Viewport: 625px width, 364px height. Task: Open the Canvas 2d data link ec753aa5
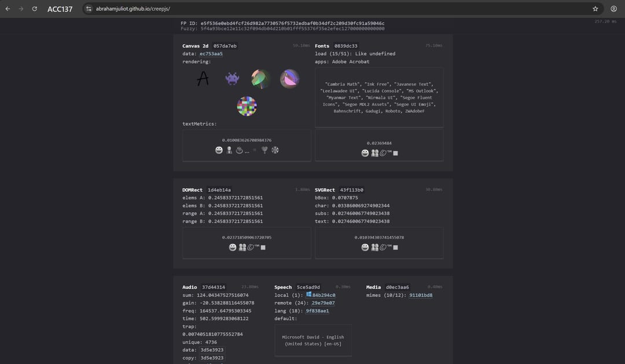[x=211, y=54]
